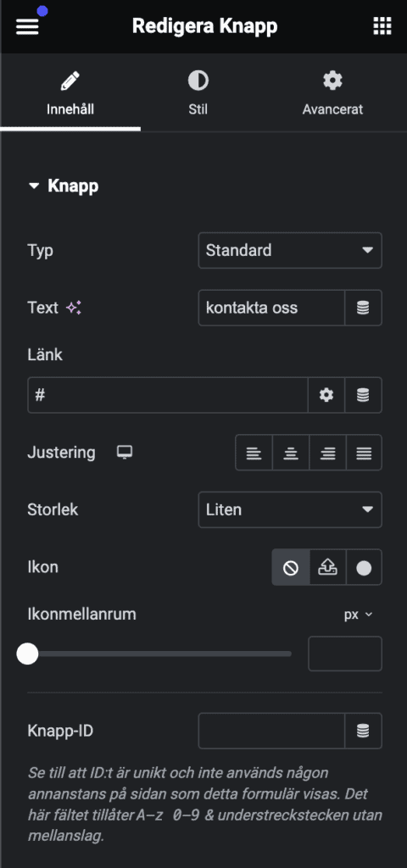This screenshot has width=407, height=868.
Task: Choose right alignment for Justering
Action: point(327,453)
